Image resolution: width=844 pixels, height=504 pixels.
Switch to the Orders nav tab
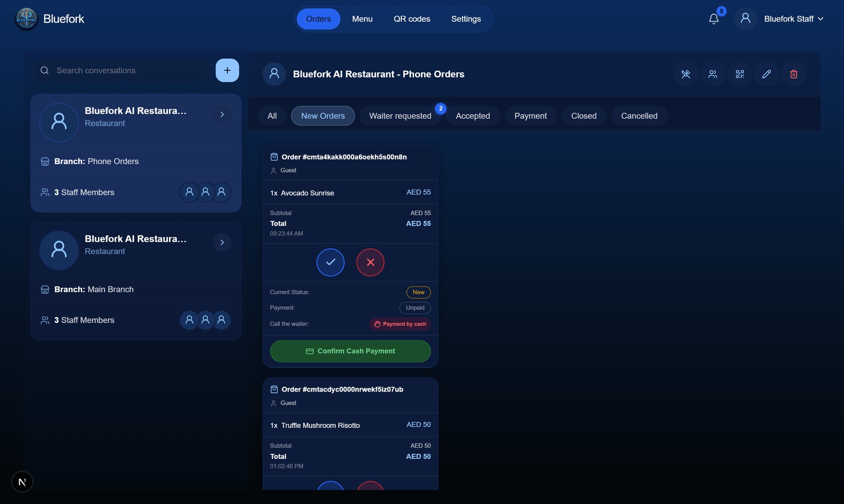318,19
